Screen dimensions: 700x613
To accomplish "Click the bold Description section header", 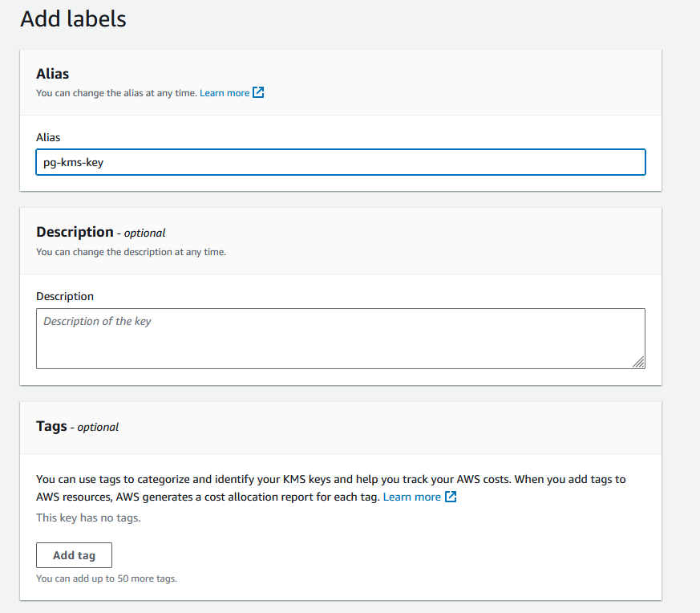I will 75,232.
